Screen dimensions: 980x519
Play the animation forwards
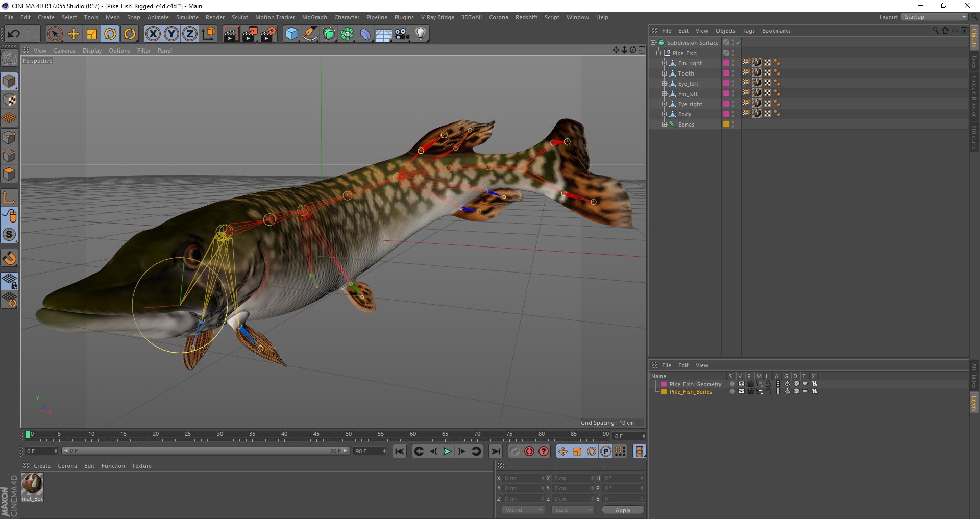[x=447, y=451]
